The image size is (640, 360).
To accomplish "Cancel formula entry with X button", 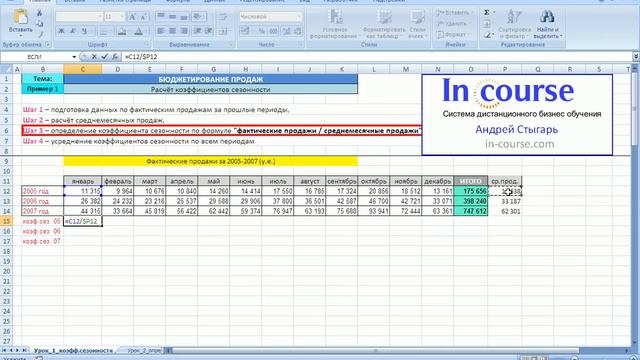I will click(x=94, y=57).
